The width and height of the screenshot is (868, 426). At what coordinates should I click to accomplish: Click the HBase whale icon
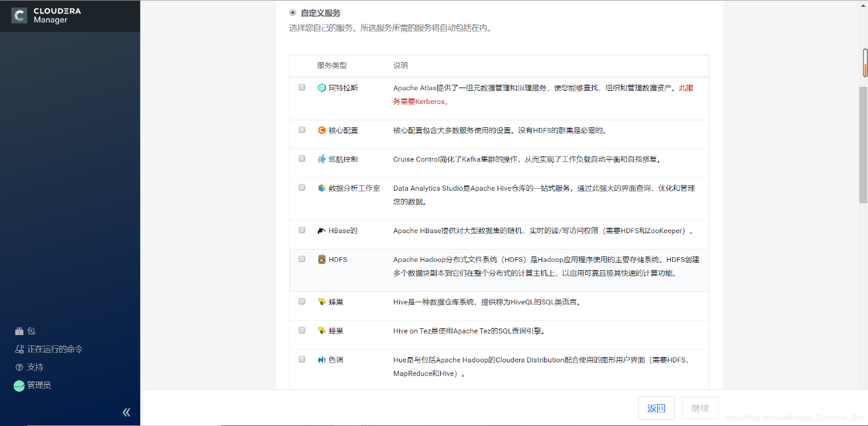[x=320, y=230]
